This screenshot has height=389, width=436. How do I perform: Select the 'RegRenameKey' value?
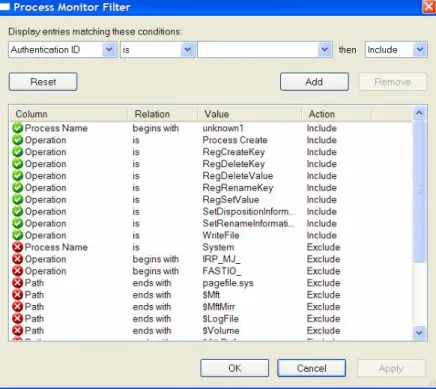238,188
